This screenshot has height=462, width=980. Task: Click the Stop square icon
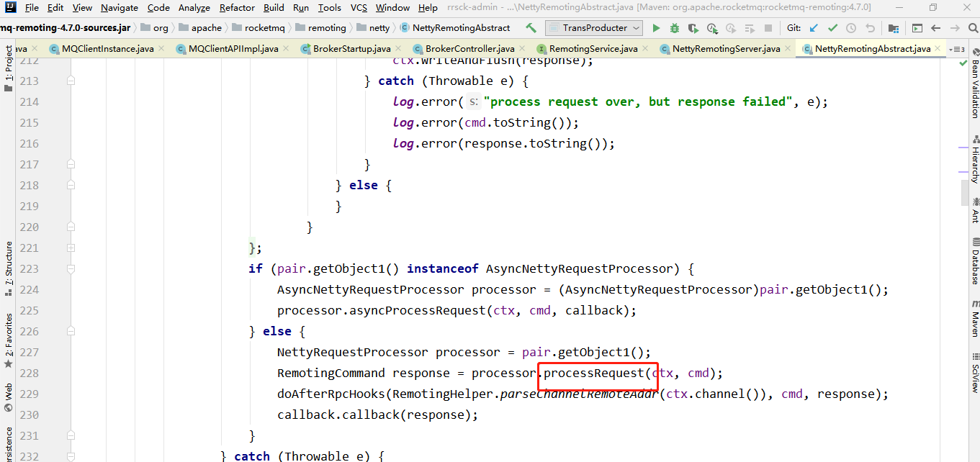pyautogui.click(x=768, y=28)
